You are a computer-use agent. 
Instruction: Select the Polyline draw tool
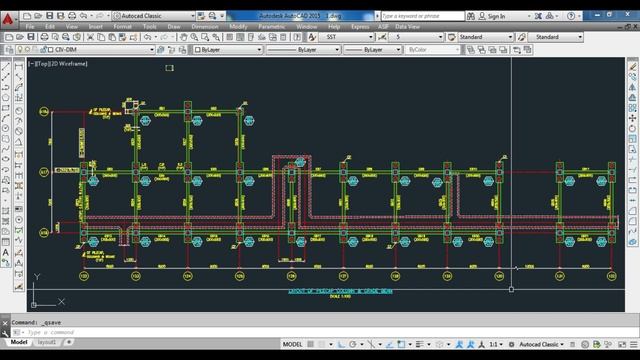coord(6,87)
